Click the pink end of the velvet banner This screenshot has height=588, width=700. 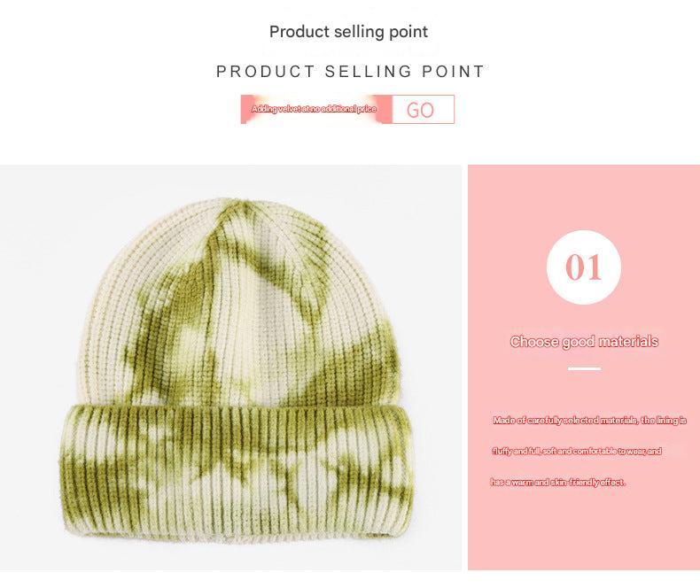click(383, 109)
